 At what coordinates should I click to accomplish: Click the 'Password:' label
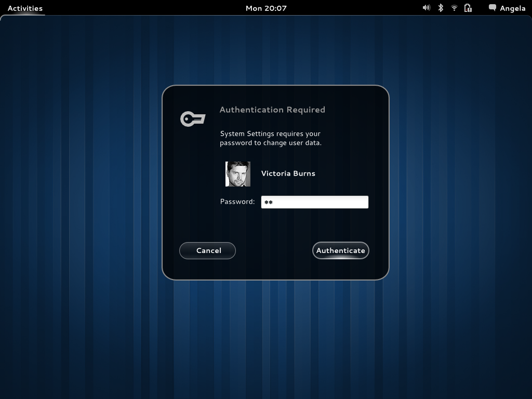(x=237, y=202)
